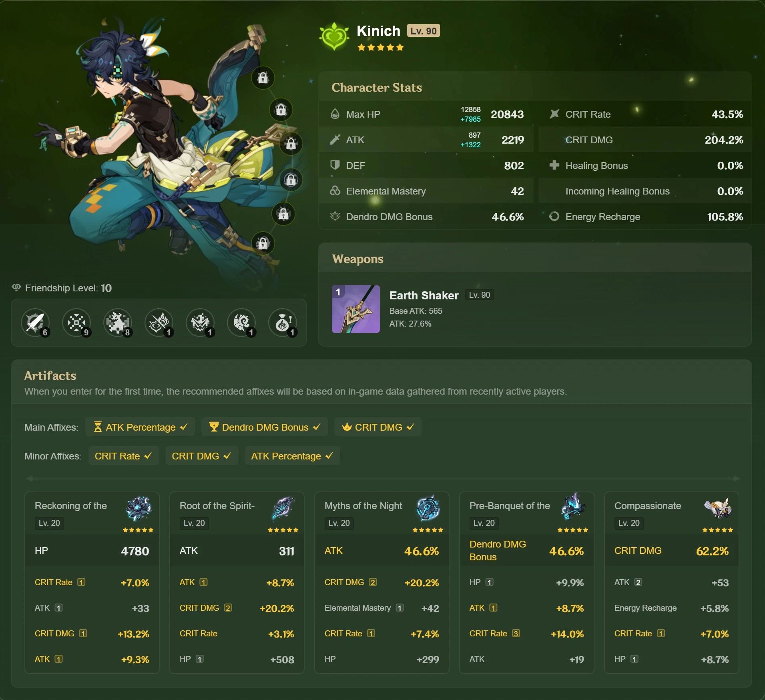Viewport: 765px width, 700px height.
Task: Toggle ATK Percentage minor affix
Action: click(292, 456)
